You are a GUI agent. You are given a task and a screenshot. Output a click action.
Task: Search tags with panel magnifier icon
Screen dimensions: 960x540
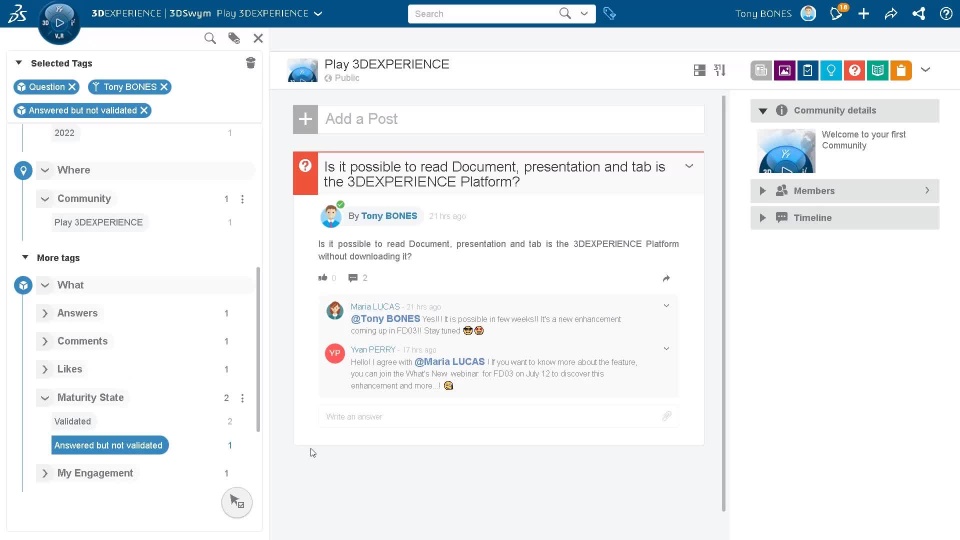[x=210, y=39]
